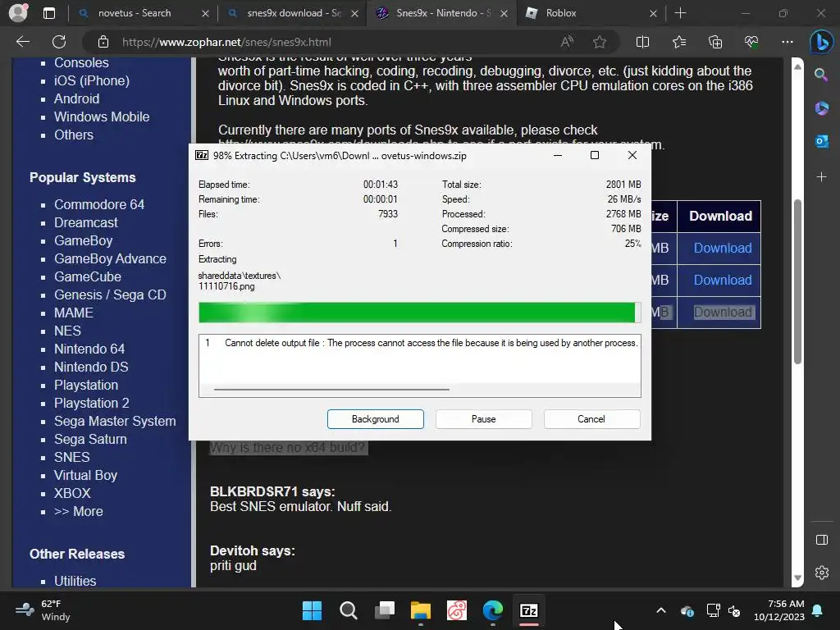Open the MAME sidebar link
This screenshot has width=840, height=630.
point(73,313)
